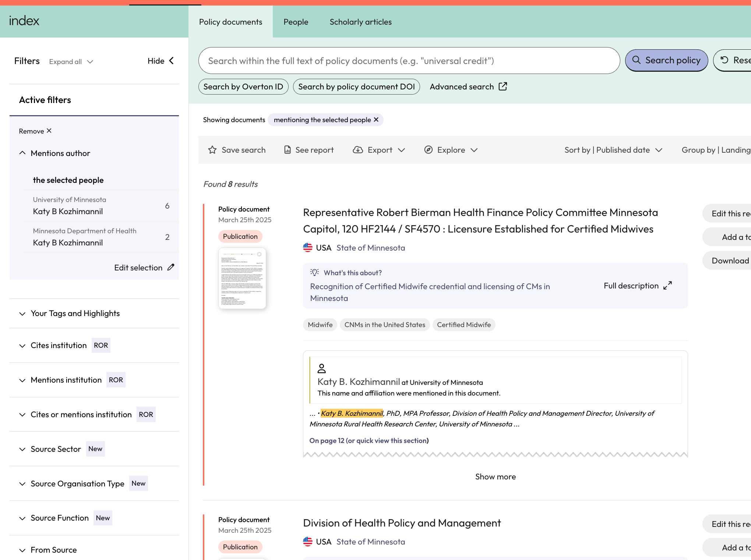This screenshot has height=560, width=751.
Task: Click Remove X in Active filters
Action: (x=35, y=131)
